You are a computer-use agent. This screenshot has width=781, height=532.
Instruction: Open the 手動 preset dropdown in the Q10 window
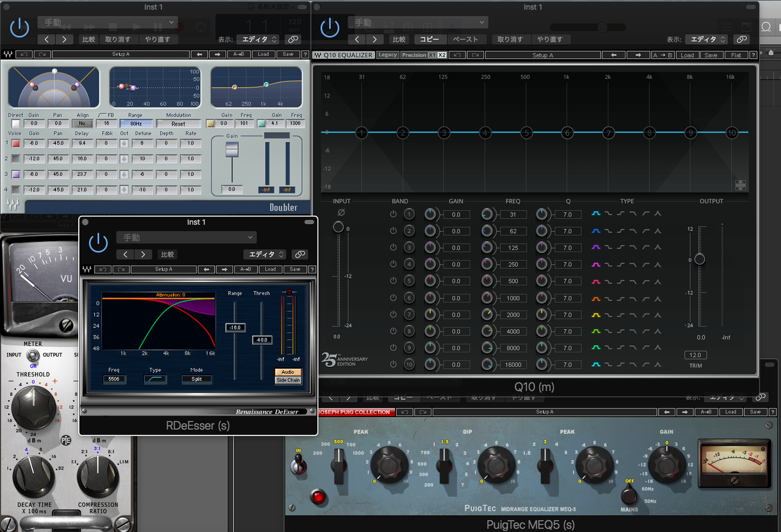coord(417,22)
